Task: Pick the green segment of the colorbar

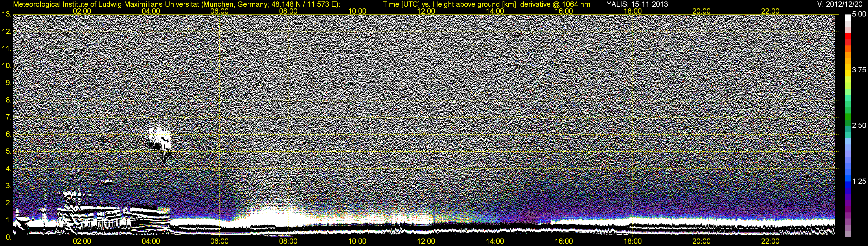Action: click(x=848, y=116)
